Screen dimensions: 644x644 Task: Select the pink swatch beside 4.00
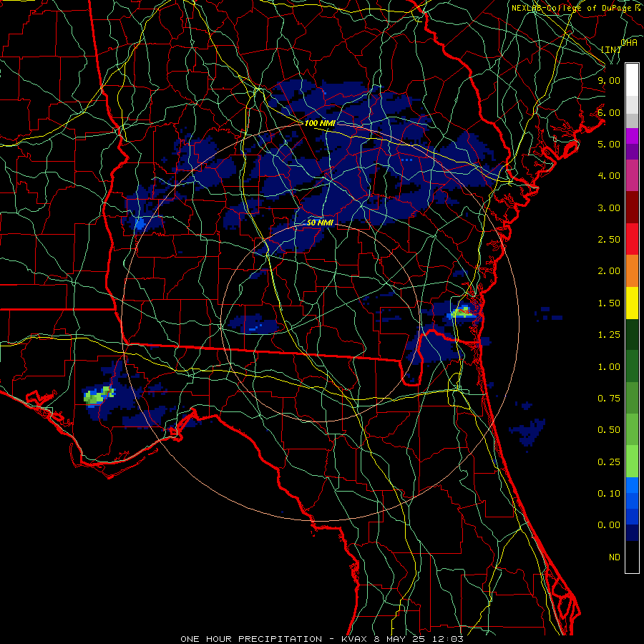pos(632,175)
